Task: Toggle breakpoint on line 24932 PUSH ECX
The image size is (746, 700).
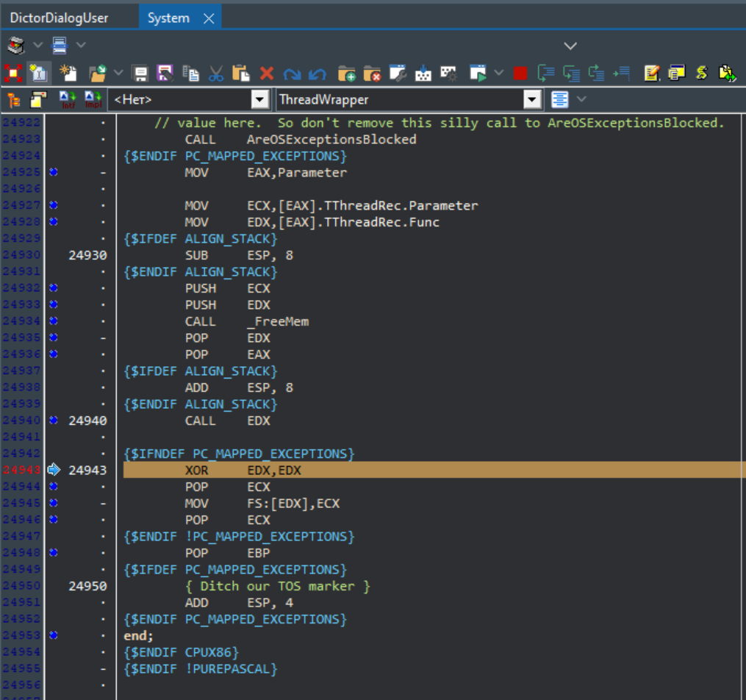Action: [x=54, y=288]
